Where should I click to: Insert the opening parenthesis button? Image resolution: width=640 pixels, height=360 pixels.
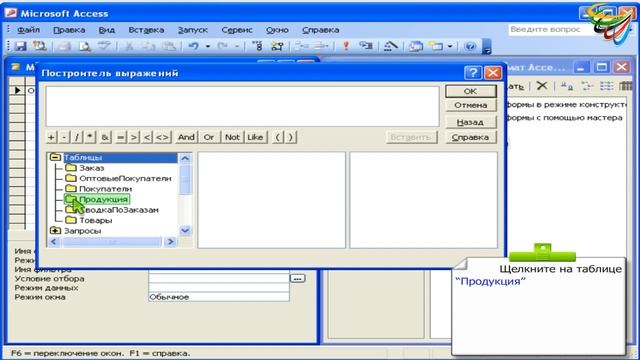278,137
